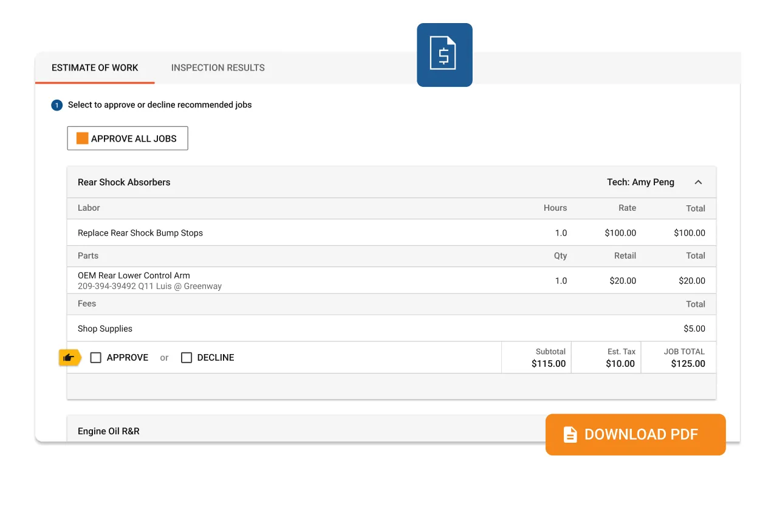Click the Parts section heading
Viewport: 774px width, 532px height.
coord(88,256)
